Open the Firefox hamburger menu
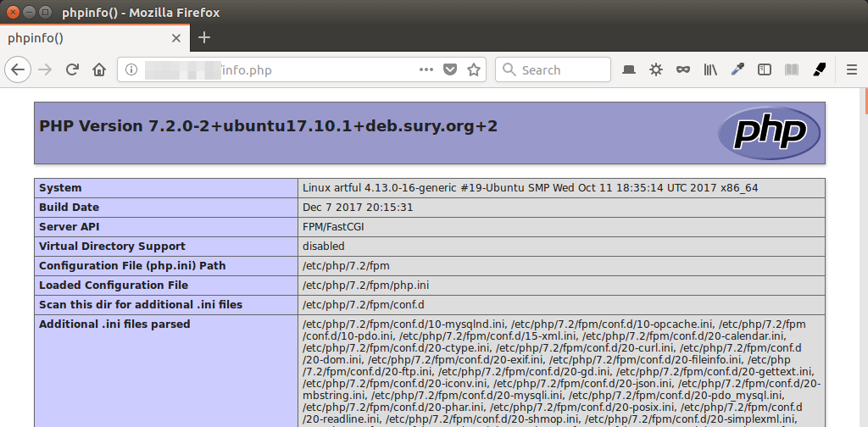 pyautogui.click(x=852, y=69)
